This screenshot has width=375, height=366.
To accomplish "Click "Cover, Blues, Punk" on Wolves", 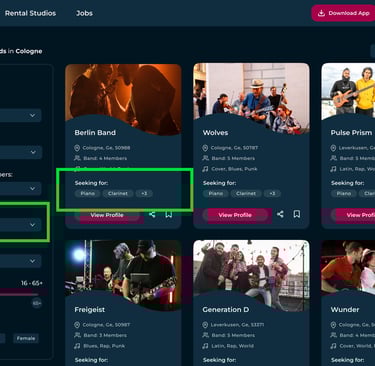I will [x=234, y=169].
